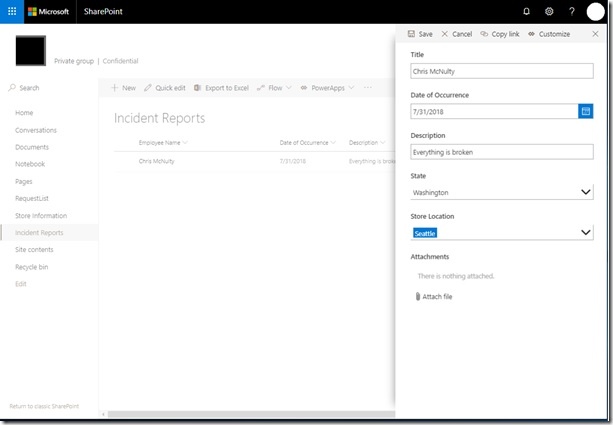Image resolution: width=613 pixels, height=425 pixels.
Task: Open notifications bell icon
Action: click(527, 11)
